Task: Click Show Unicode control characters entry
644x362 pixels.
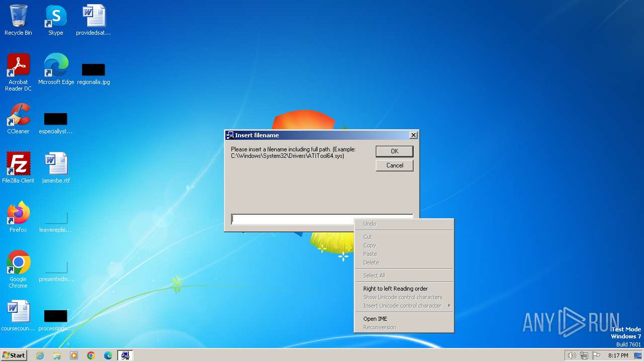Action: click(x=403, y=297)
